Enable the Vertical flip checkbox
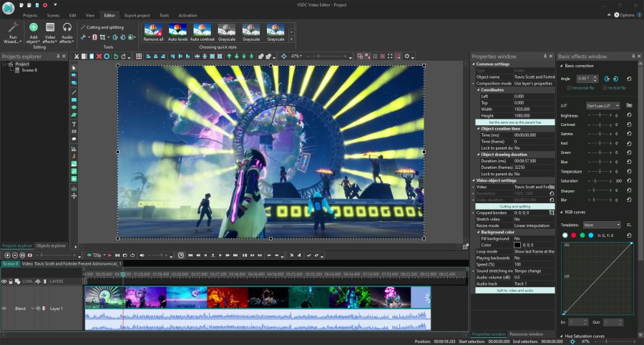644x345 pixels. click(605, 88)
